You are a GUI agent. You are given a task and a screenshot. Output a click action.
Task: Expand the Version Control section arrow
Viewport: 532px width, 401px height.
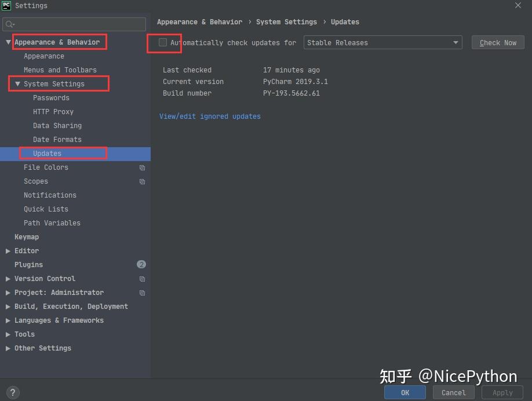(x=8, y=279)
